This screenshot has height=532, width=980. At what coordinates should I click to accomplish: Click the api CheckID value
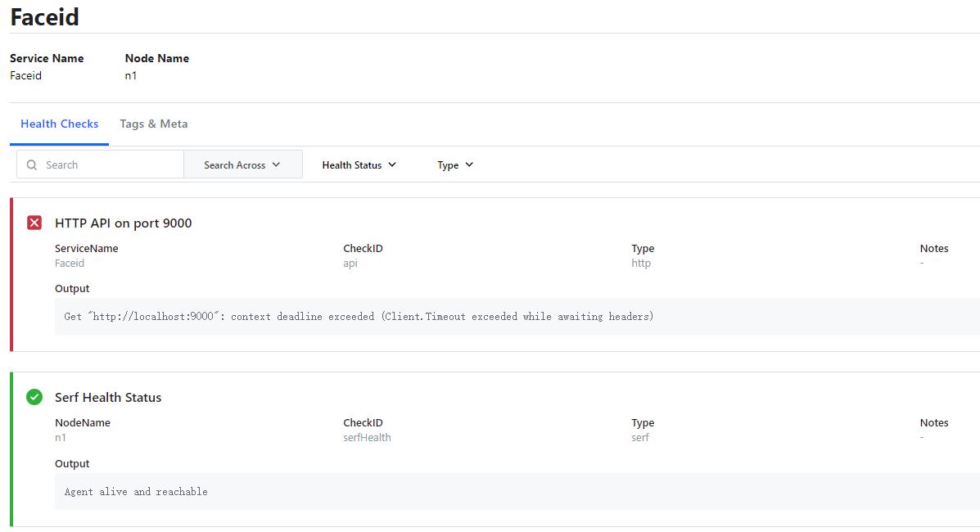click(350, 264)
